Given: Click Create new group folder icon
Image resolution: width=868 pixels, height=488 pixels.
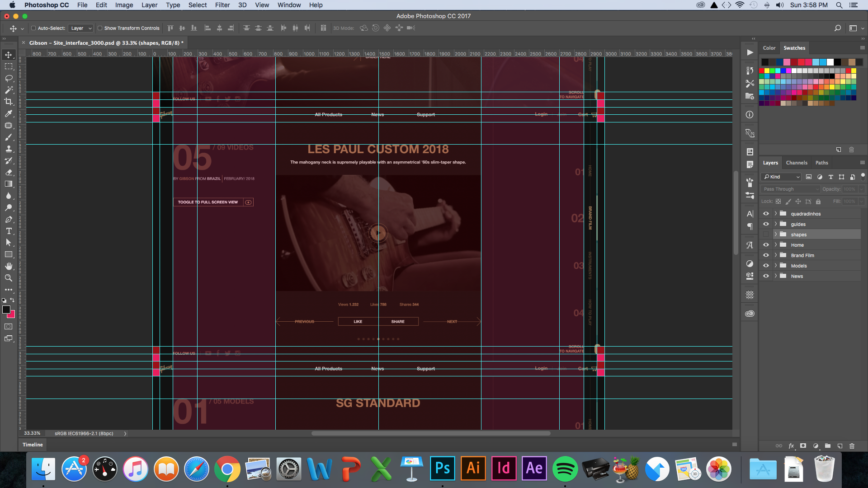Looking at the screenshot, I should click(x=828, y=446).
